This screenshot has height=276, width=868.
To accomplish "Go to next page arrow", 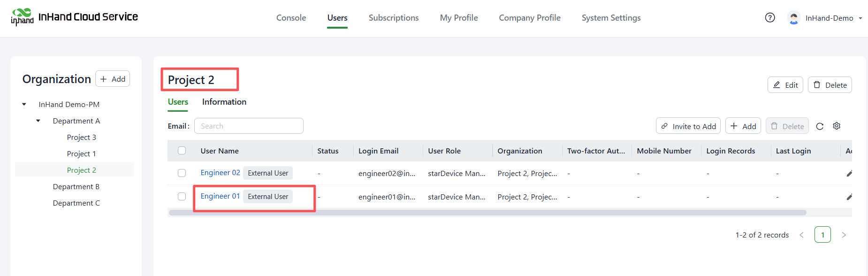I will click(x=844, y=235).
